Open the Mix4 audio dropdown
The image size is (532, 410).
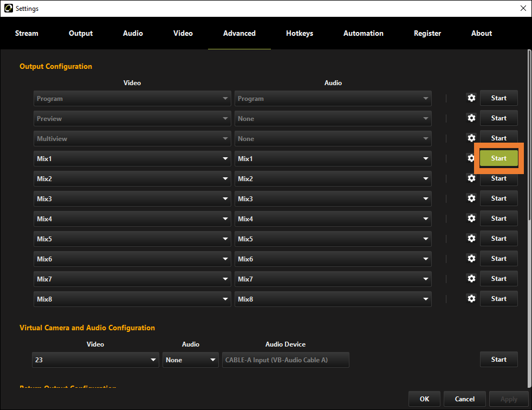[333, 219]
